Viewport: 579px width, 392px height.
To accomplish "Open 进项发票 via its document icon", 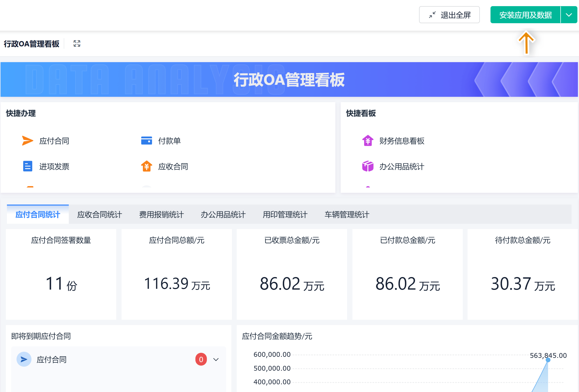I will [x=27, y=166].
